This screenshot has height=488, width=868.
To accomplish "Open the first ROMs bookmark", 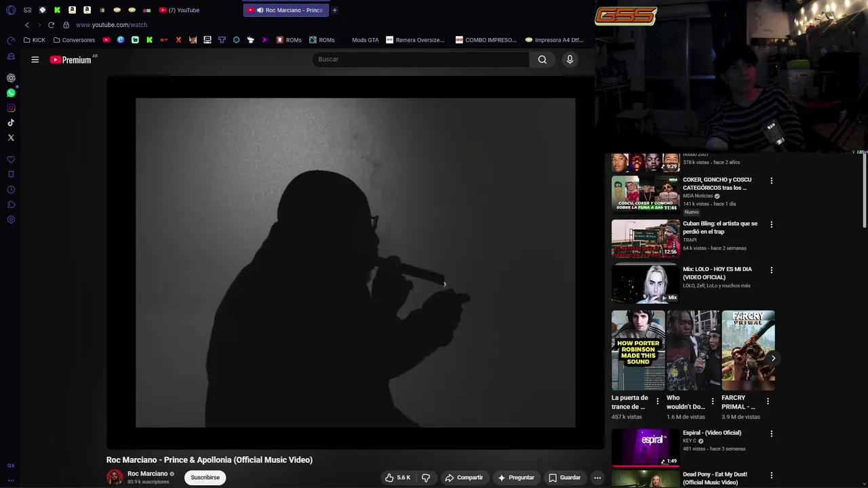I will tap(289, 40).
